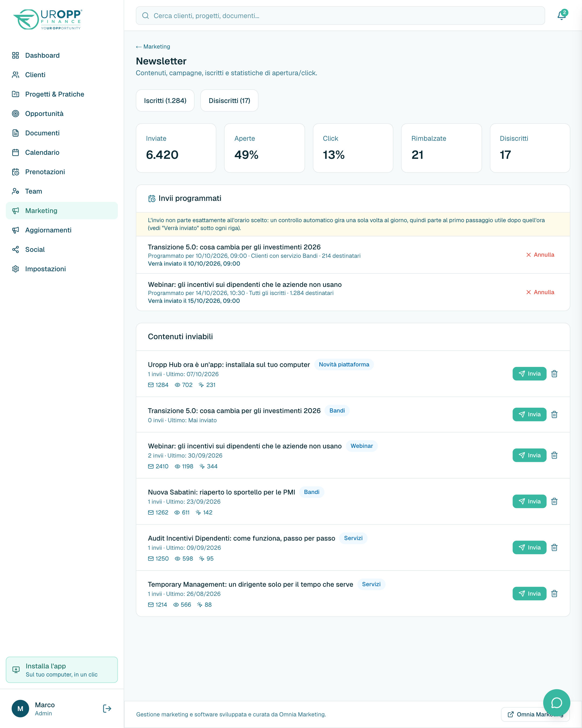Click the Installa l'app banner
The width and height of the screenshot is (582, 728).
[62, 670]
